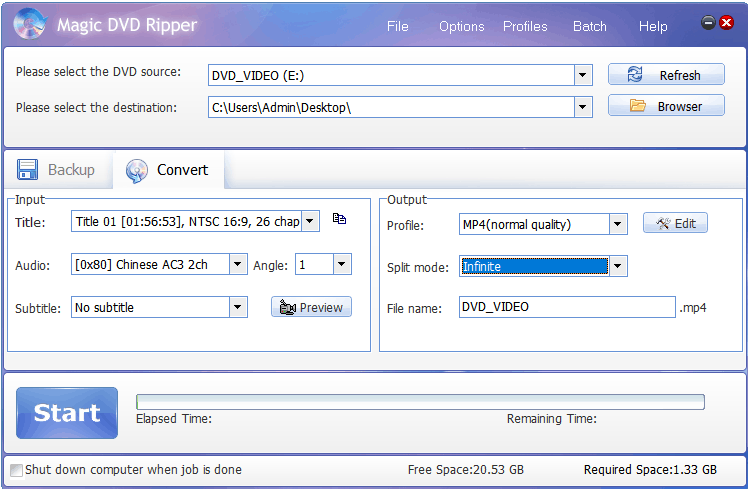Open the Help menu
This screenshot has width=748, height=490.
(653, 26)
